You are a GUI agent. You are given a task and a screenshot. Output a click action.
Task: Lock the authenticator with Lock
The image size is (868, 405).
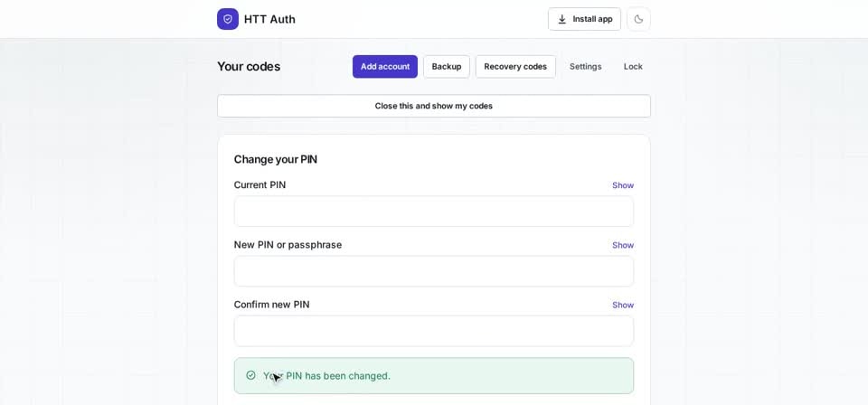(x=633, y=66)
